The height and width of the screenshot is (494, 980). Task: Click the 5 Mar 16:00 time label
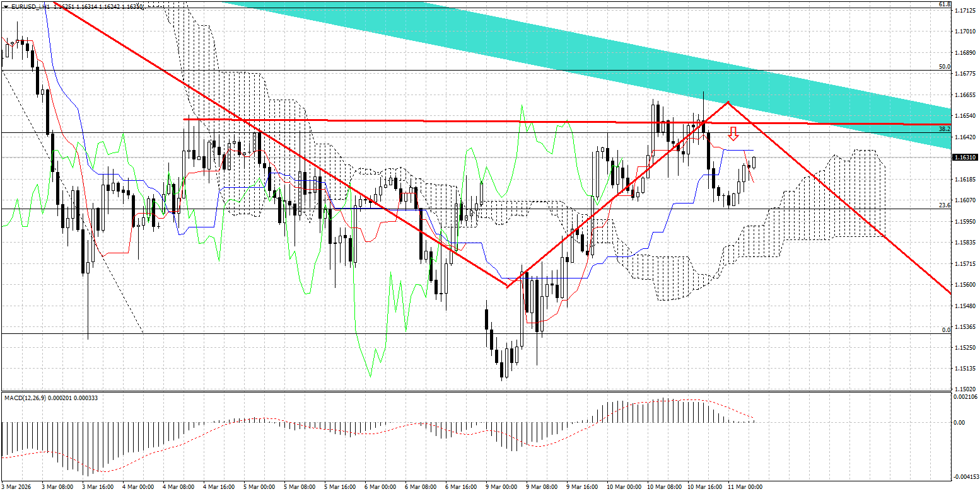pyautogui.click(x=340, y=487)
